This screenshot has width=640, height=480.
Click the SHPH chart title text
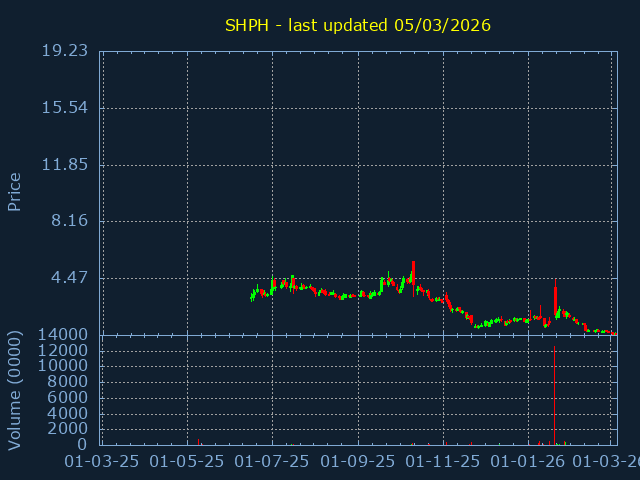click(x=357, y=25)
